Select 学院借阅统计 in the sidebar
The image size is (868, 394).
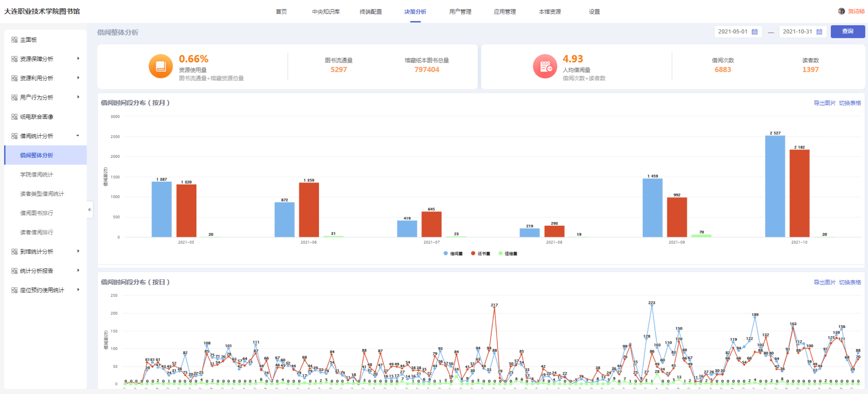pyautogui.click(x=36, y=174)
